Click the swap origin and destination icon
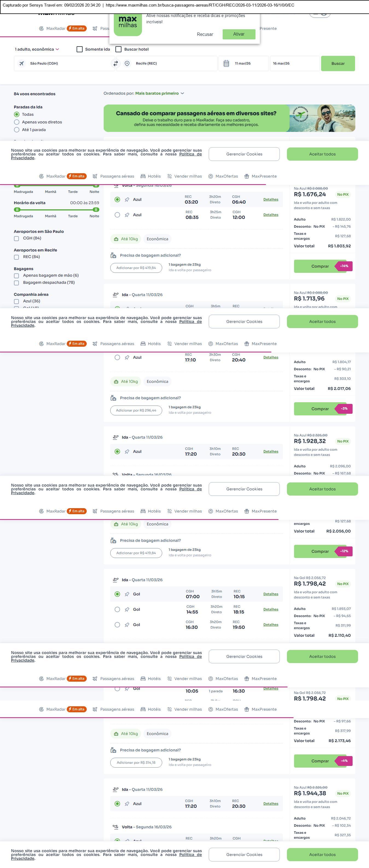The image size is (369, 868). click(115, 63)
